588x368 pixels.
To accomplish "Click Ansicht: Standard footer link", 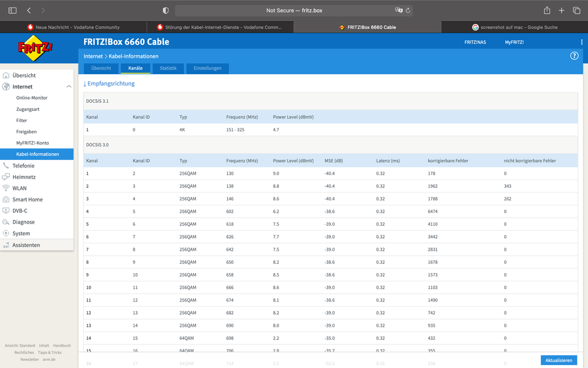I will click(x=20, y=346).
